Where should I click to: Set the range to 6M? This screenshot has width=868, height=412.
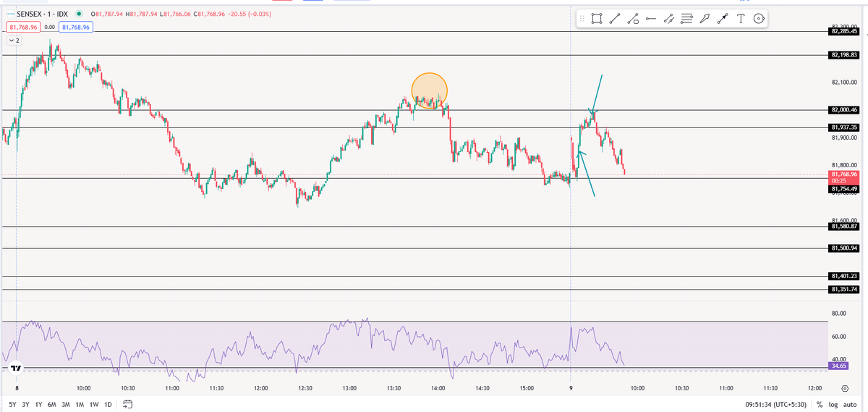click(52, 404)
